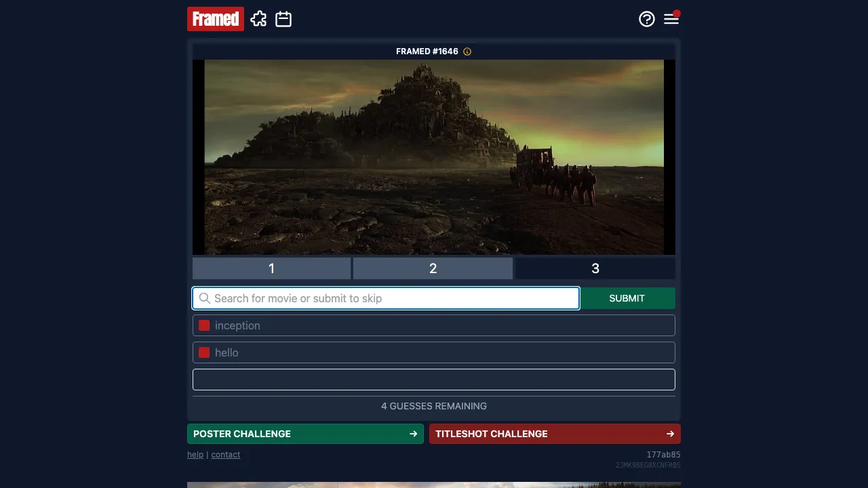Start the Titleshot Challenge
This screenshot has width=868, height=488.
click(555, 434)
